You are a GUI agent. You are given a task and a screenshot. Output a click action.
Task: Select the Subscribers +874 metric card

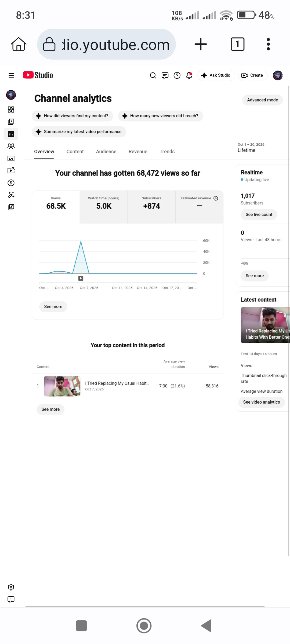tap(151, 207)
